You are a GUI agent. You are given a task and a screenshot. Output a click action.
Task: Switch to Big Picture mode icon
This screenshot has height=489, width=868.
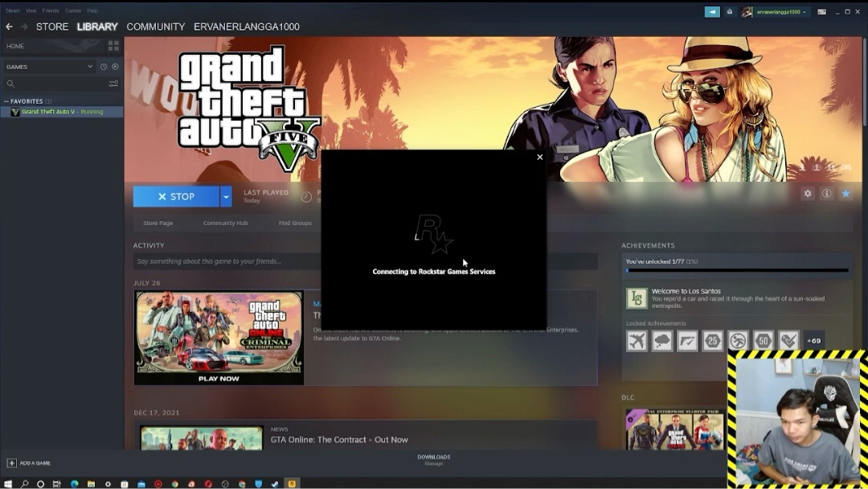822,11
